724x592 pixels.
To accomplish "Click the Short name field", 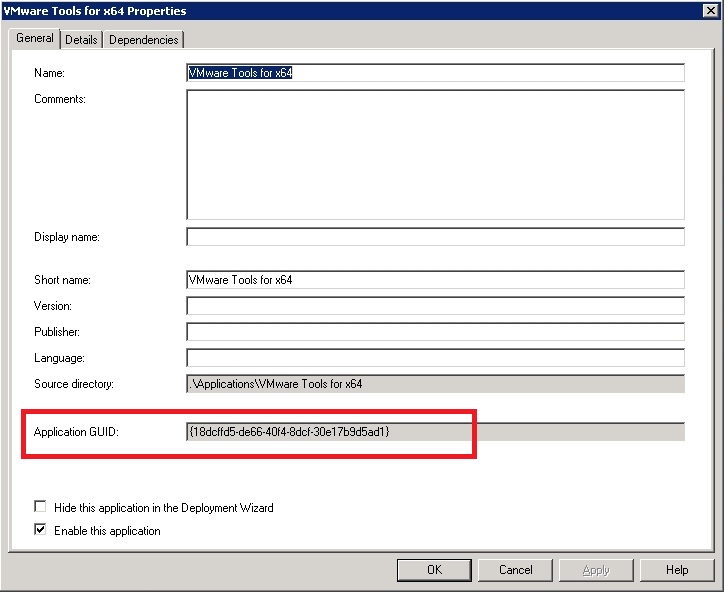I will click(435, 280).
